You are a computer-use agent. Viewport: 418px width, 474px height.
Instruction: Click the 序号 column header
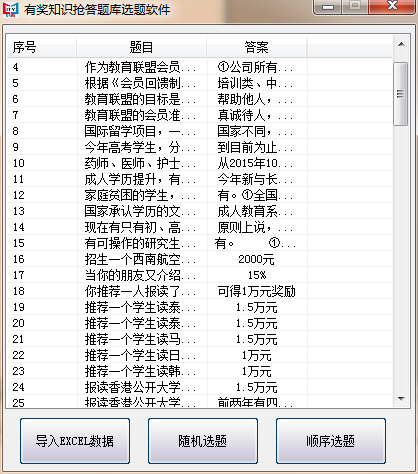(x=42, y=47)
